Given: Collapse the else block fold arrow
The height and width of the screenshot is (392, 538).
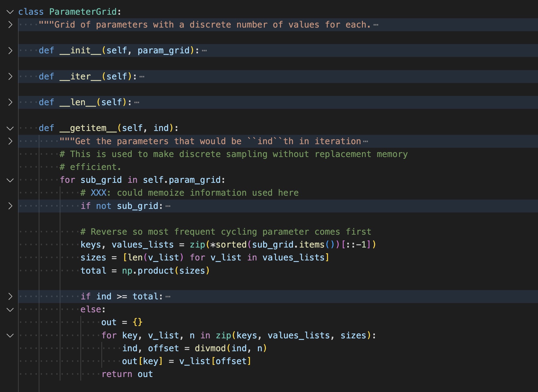Looking at the screenshot, I should tap(10, 310).
